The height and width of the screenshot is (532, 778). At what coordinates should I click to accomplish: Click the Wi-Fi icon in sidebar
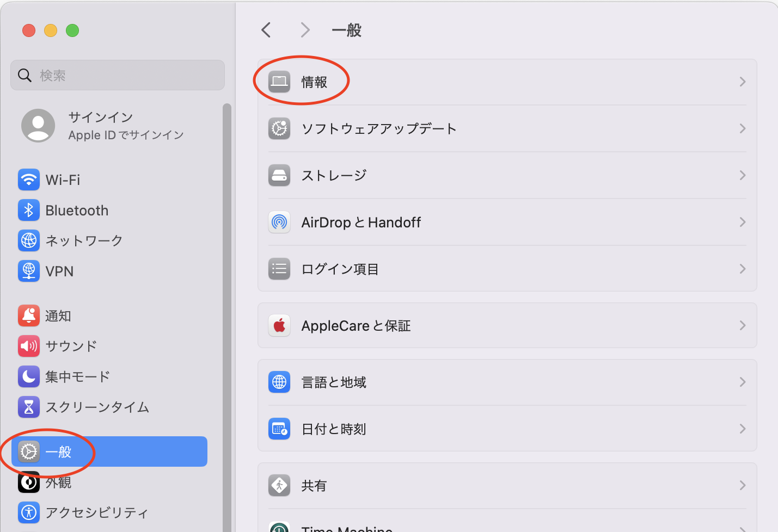(x=29, y=180)
